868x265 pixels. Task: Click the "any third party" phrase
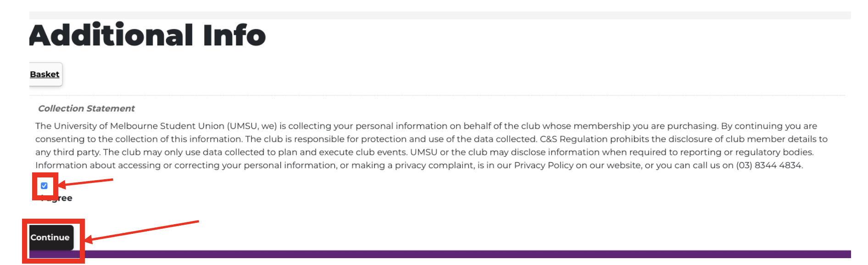[67, 152]
